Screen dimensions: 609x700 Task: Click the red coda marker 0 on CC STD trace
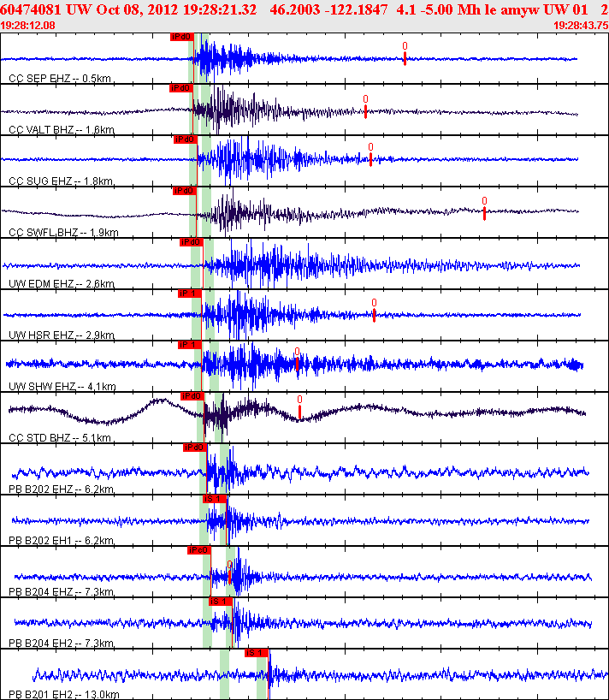pyautogui.click(x=299, y=406)
